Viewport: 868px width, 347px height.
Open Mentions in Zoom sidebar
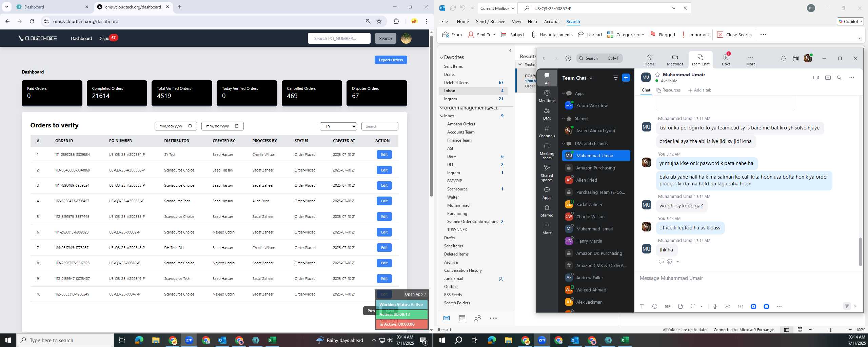[x=547, y=96]
